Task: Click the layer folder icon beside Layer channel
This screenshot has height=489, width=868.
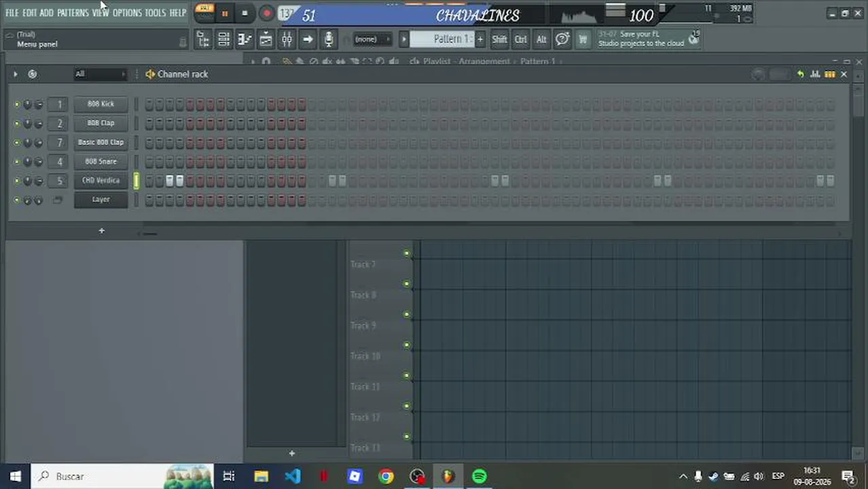Action: tap(58, 200)
